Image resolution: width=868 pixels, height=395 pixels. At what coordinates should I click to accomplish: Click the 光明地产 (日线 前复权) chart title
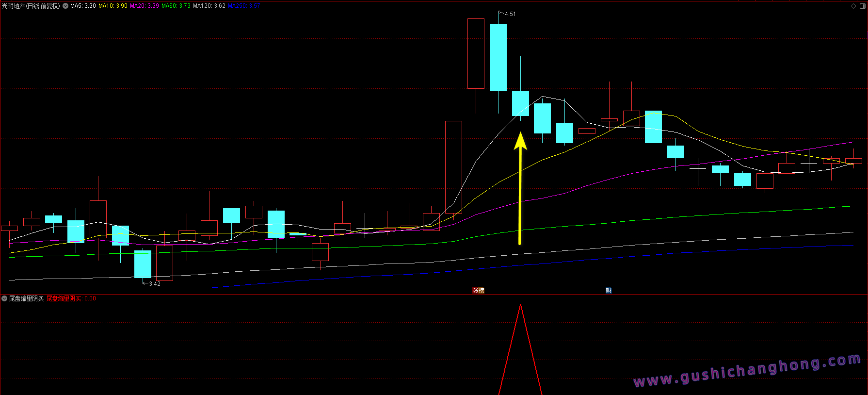(x=31, y=6)
